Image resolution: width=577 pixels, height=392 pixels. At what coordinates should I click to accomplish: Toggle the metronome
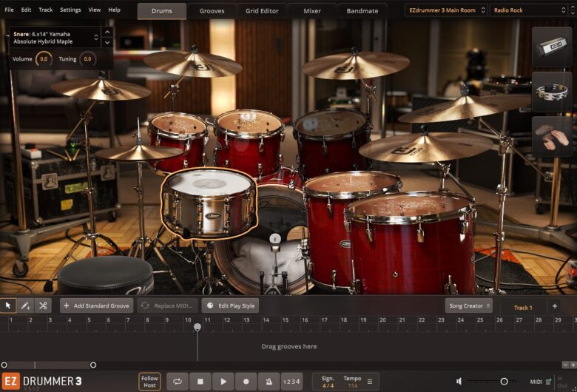269,382
